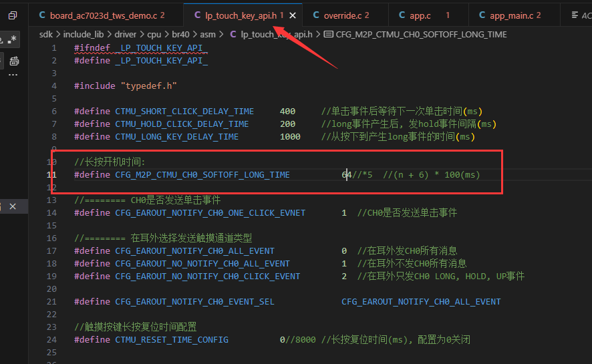Viewport: 592px width, 364px height.
Task: Click CFG_EAROUT_NOTIFY_CH0_ALL_EVENT on line 17
Action: point(195,251)
